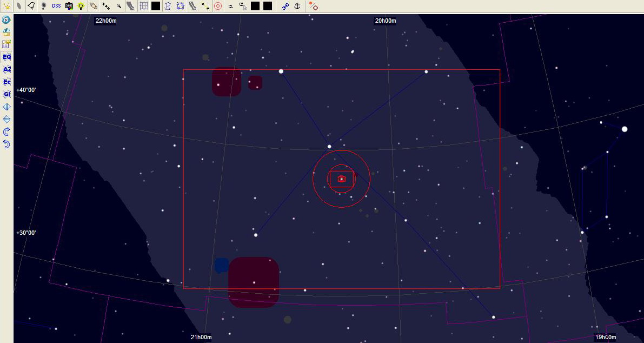Click the 21h00m right ascension label
Image resolution: width=644 pixels, height=343 pixels.
coord(201,337)
